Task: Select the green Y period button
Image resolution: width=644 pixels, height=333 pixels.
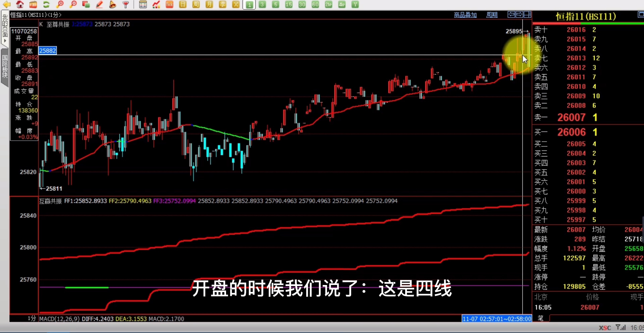Action: 355,4
